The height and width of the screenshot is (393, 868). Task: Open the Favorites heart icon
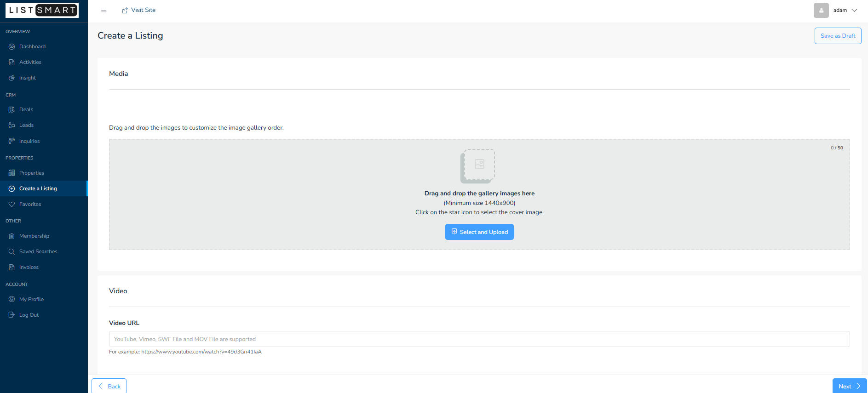click(12, 204)
